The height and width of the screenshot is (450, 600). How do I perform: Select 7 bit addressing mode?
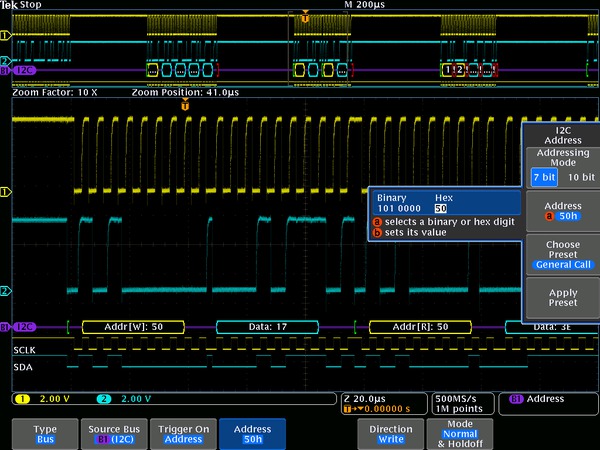coord(543,176)
